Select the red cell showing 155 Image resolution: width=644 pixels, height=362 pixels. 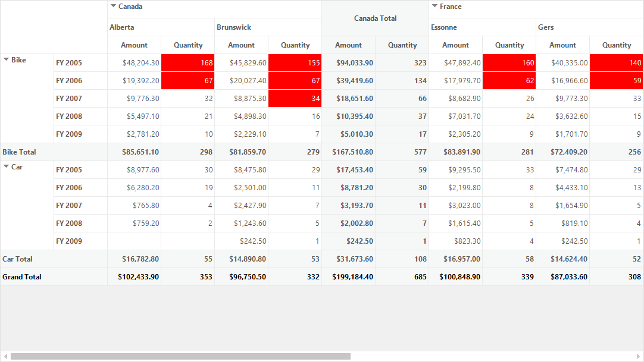(x=295, y=63)
